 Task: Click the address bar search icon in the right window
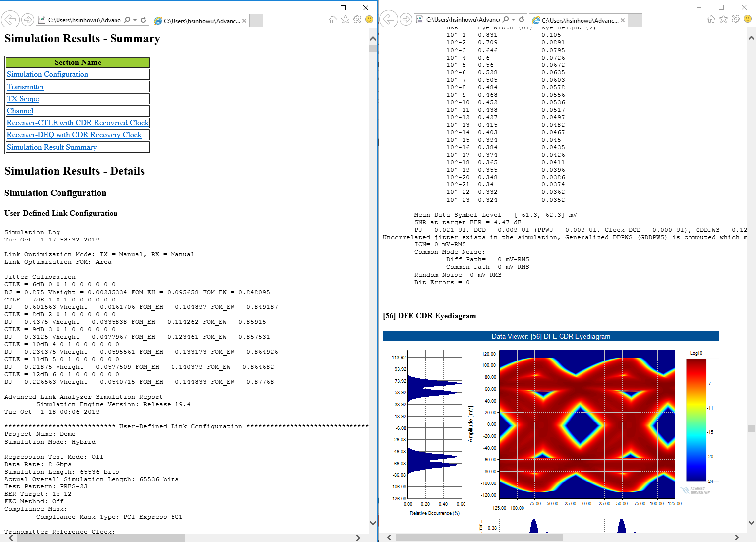coord(506,20)
